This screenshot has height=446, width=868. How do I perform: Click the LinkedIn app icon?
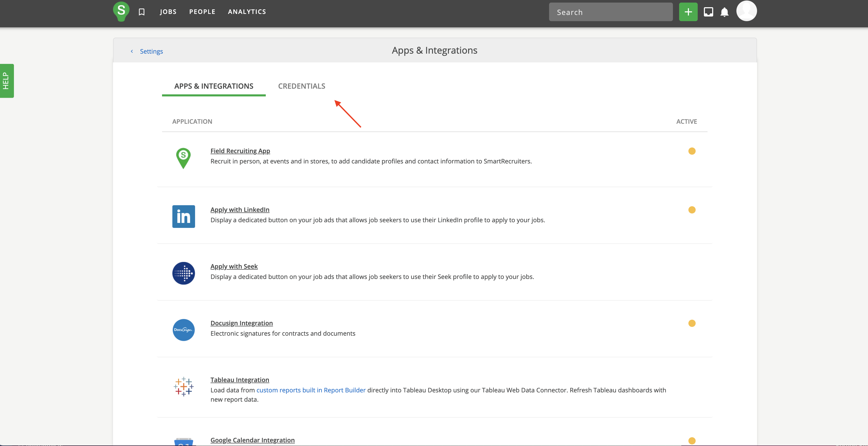(x=183, y=217)
